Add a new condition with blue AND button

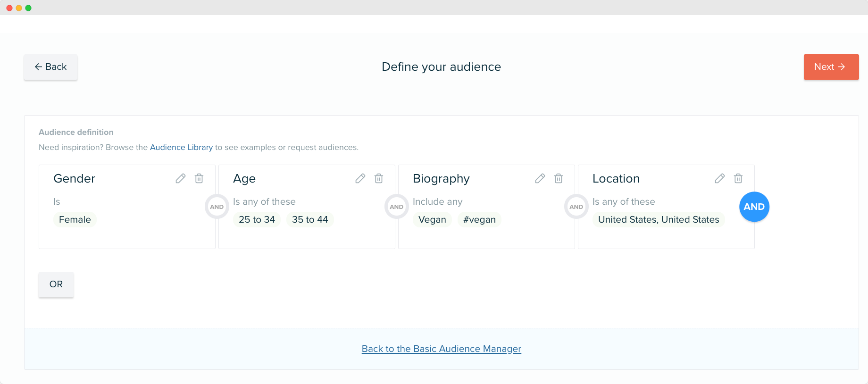[x=754, y=207]
